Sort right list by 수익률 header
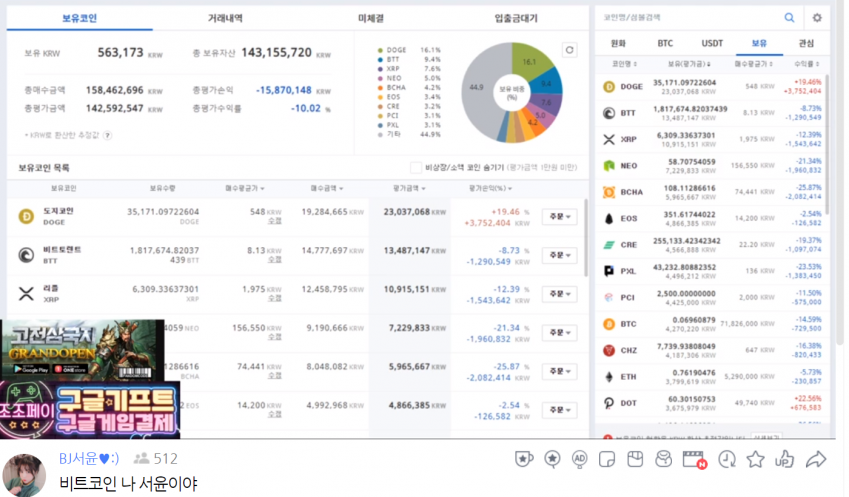This screenshot has height=497, width=849. tap(807, 64)
